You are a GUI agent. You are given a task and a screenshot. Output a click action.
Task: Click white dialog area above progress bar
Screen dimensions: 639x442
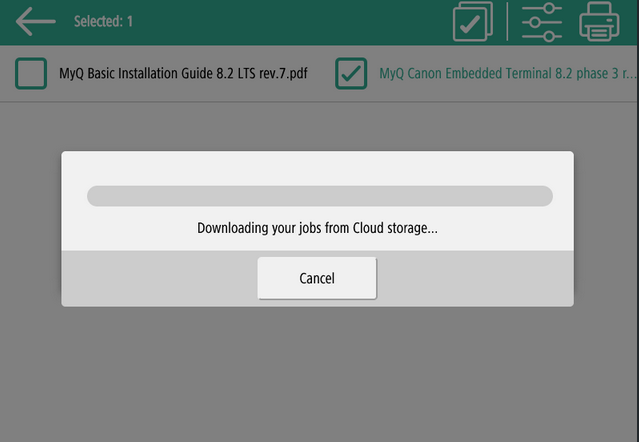(320, 167)
